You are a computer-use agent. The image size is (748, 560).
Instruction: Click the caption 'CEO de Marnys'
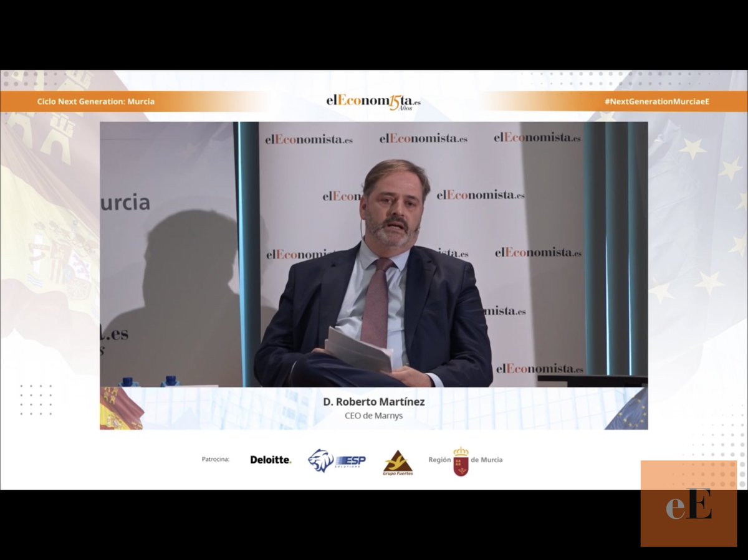(374, 415)
